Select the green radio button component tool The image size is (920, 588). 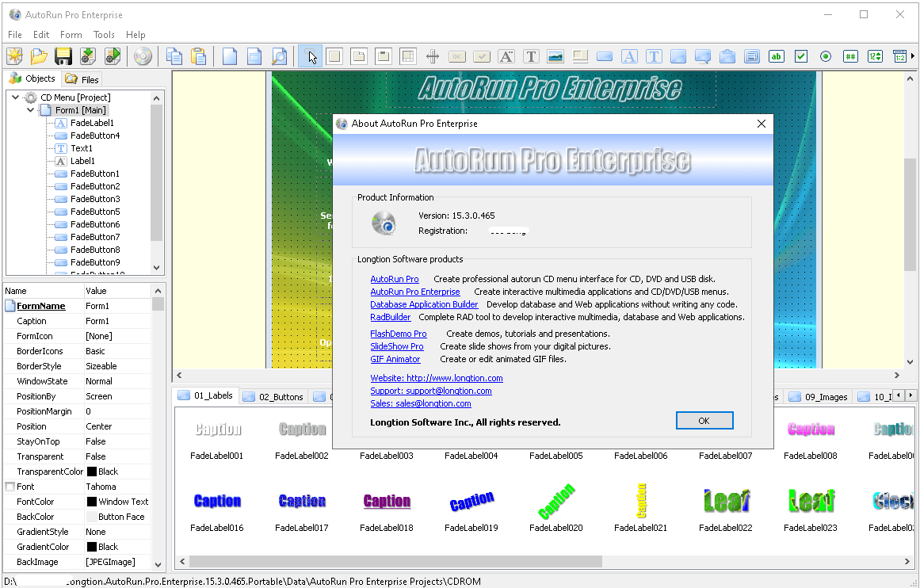coord(826,56)
